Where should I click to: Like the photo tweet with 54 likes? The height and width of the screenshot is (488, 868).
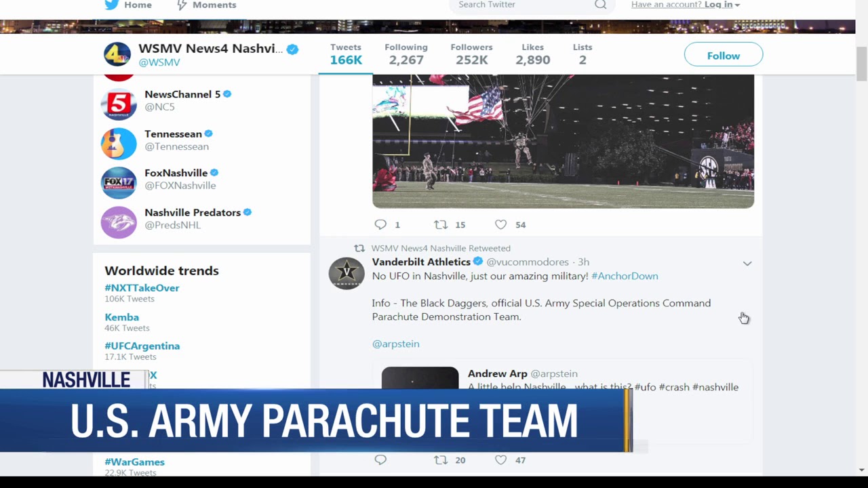pos(500,224)
